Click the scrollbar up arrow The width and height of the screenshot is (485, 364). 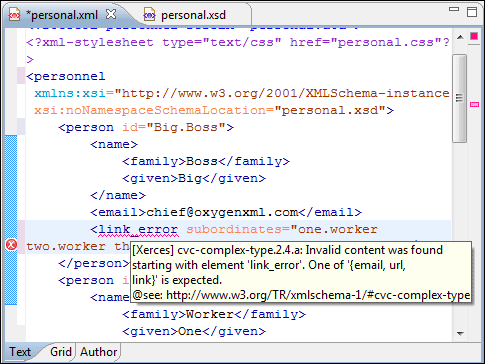[x=460, y=37]
